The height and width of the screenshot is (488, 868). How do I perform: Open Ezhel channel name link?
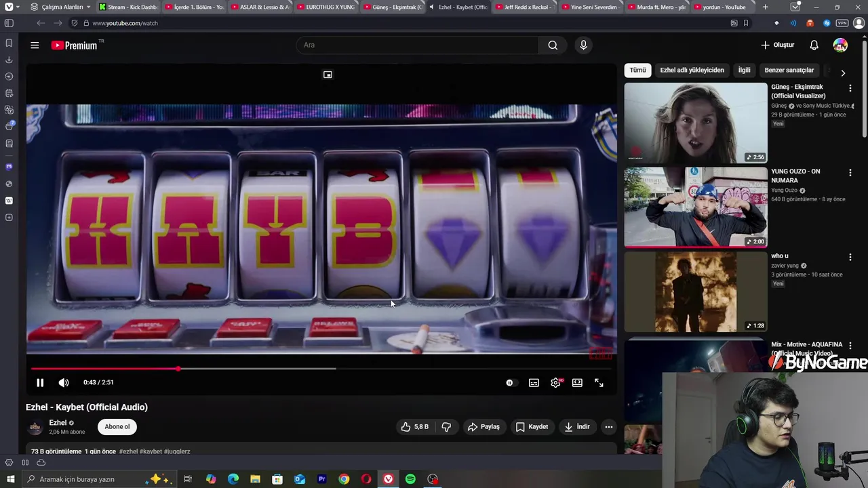click(58, 423)
